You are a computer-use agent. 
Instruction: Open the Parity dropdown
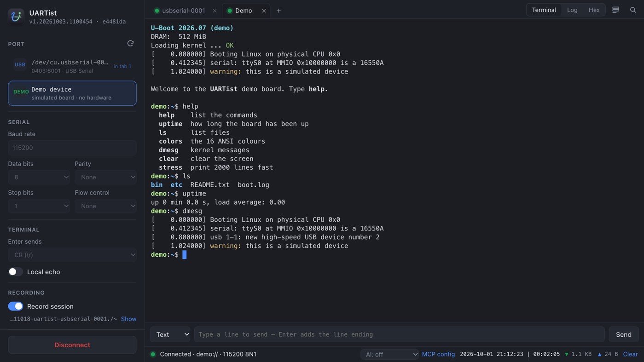coord(105,177)
